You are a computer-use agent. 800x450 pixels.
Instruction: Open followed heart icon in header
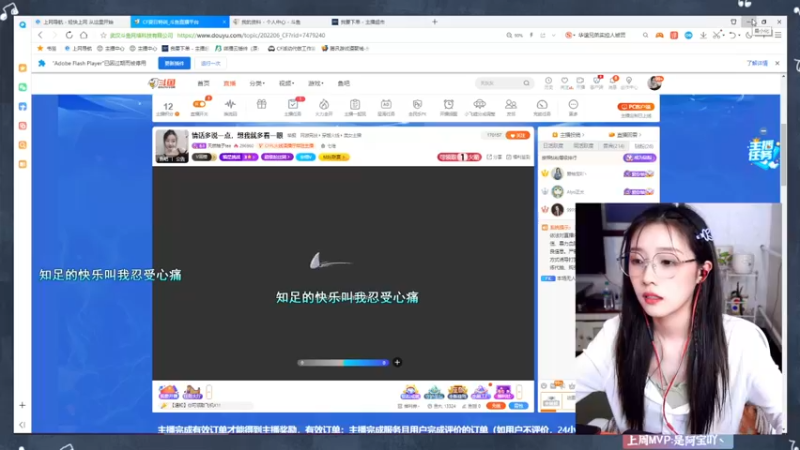coord(564,82)
